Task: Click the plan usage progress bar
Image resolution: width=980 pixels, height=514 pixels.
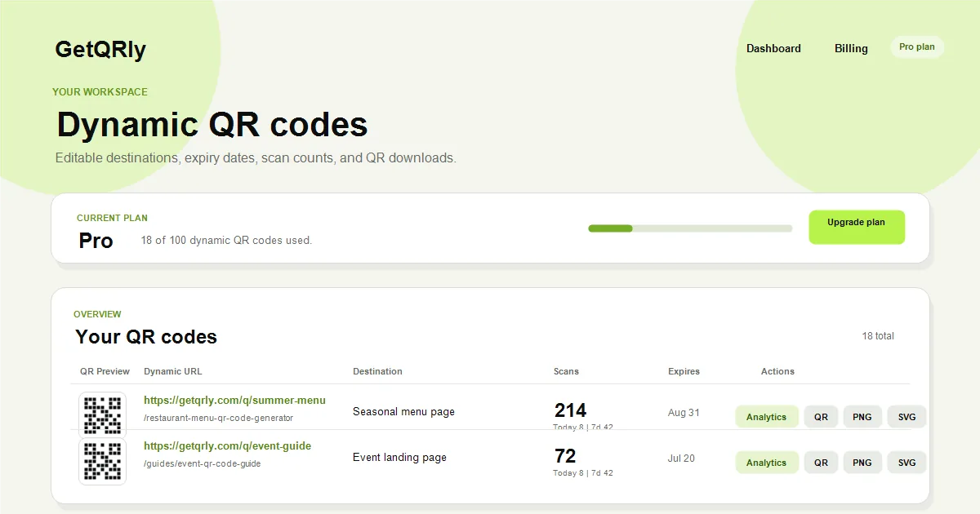Action: coord(690,228)
